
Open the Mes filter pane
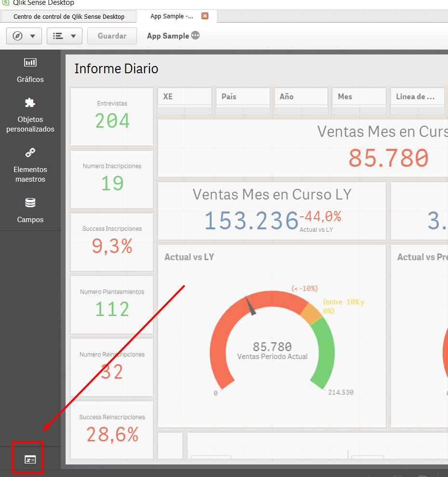(359, 101)
